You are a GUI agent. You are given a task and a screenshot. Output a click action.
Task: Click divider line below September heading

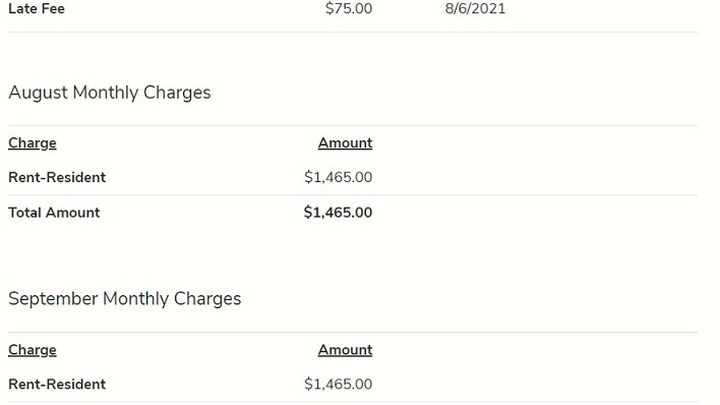pyautogui.click(x=353, y=332)
